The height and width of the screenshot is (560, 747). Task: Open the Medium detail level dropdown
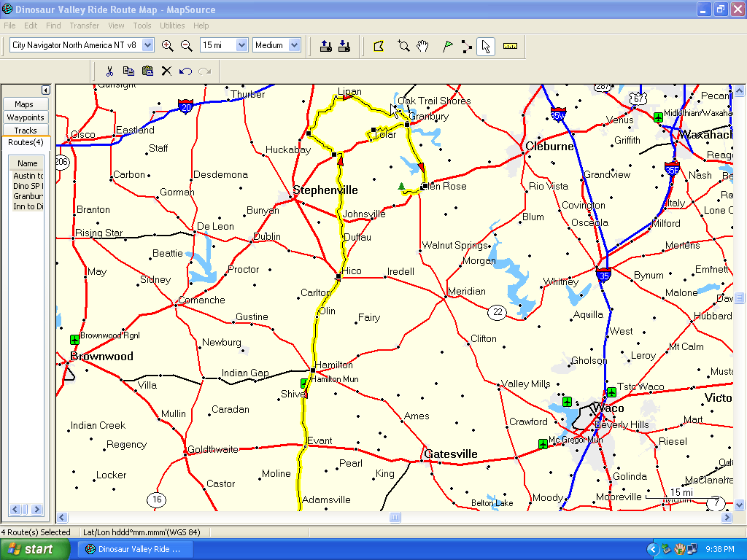tap(294, 45)
